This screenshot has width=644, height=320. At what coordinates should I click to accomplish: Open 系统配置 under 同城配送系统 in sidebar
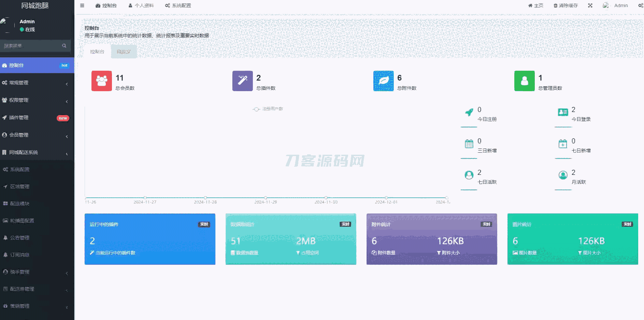pyautogui.click(x=37, y=169)
